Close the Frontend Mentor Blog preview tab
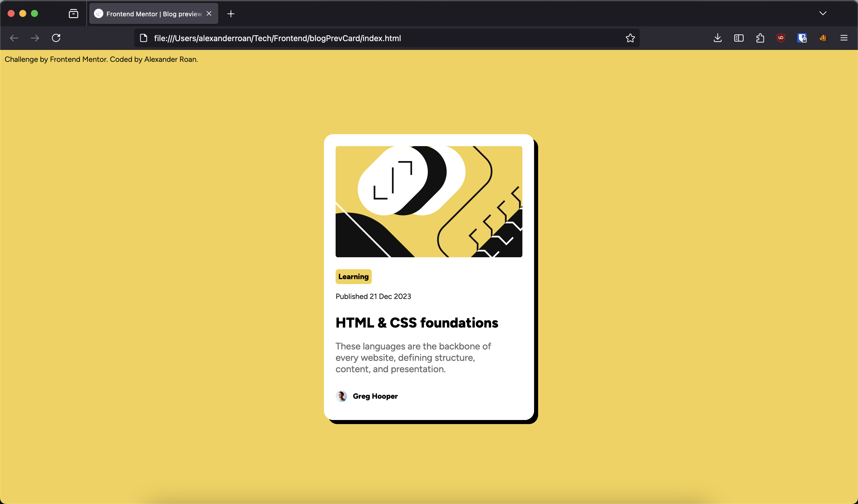 (x=209, y=13)
